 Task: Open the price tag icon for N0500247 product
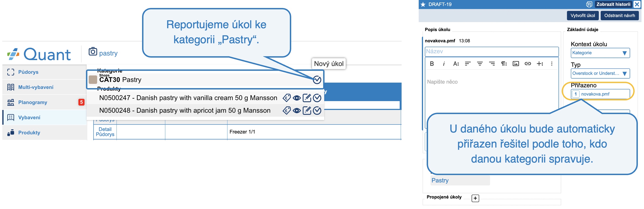pyautogui.click(x=286, y=98)
